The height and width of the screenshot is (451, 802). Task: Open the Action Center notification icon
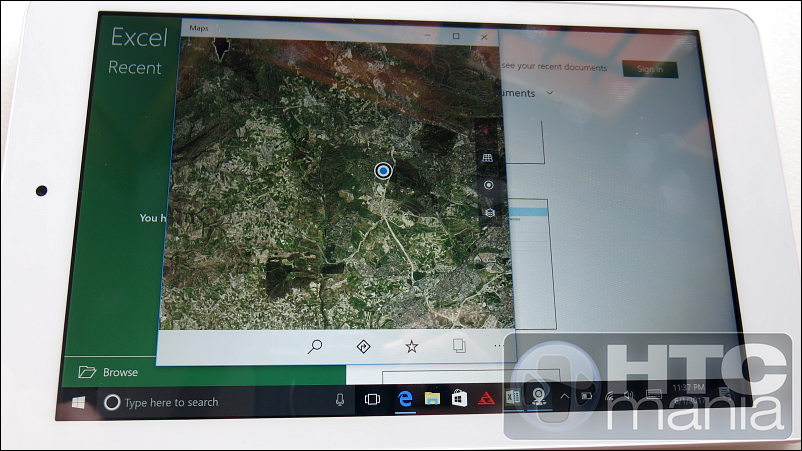pyautogui.click(x=725, y=393)
